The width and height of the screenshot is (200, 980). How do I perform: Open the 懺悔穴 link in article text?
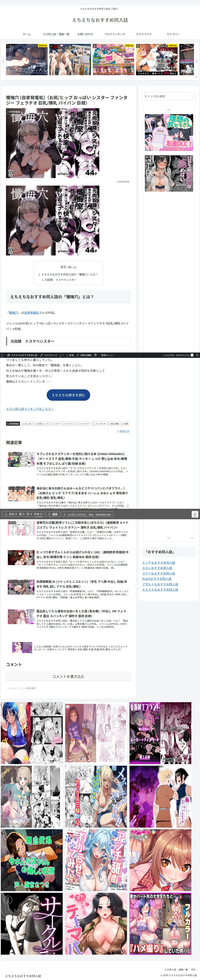coord(14,313)
